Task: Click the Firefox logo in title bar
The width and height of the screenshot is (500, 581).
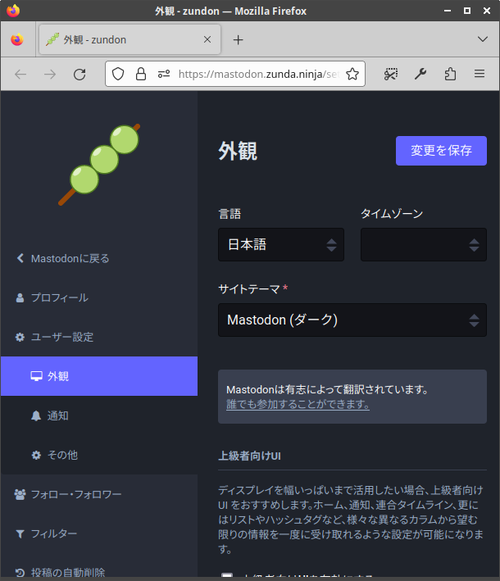Action: click(x=13, y=10)
